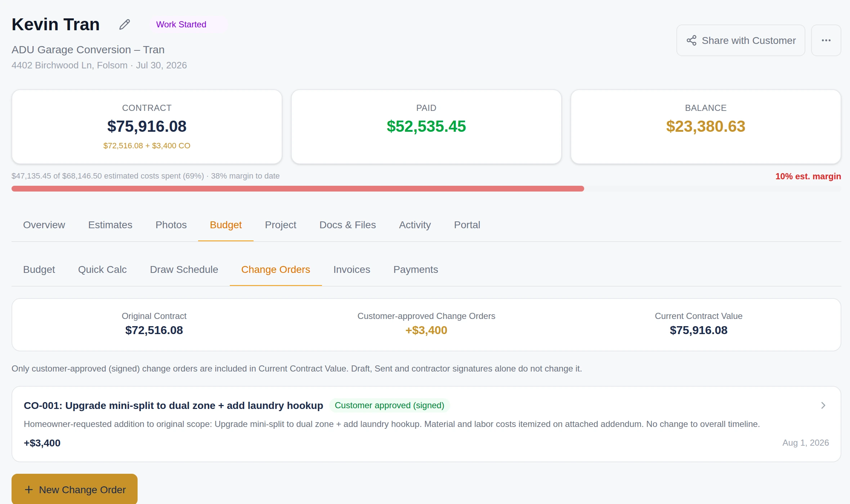View the Payments sub-tab
Screen dimensions: 850x504
pyautogui.click(x=416, y=270)
